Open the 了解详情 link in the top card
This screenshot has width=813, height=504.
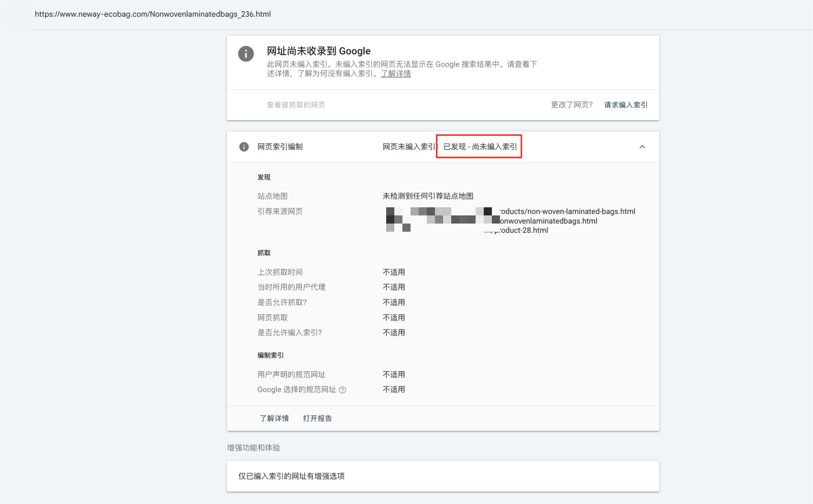click(396, 74)
